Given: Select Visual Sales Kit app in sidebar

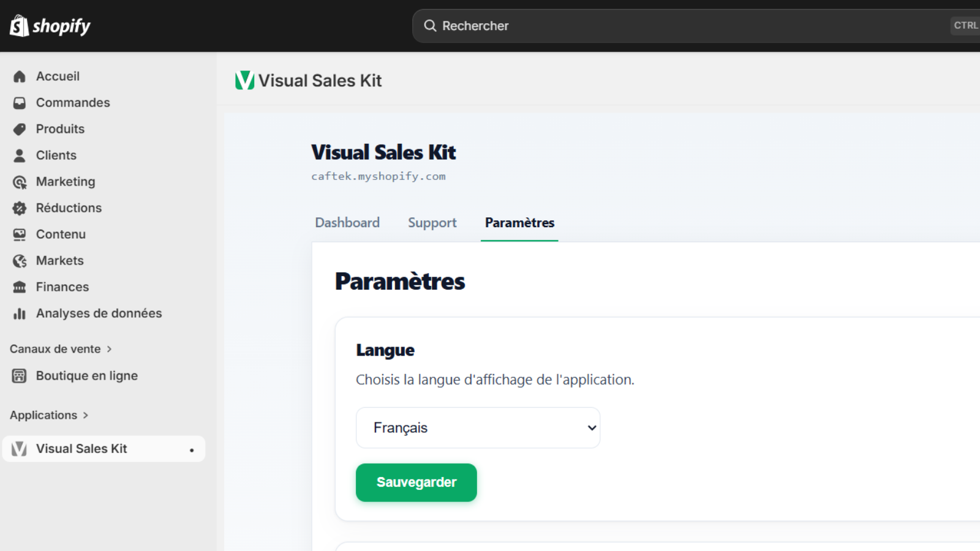Looking at the screenshot, I should (104, 449).
